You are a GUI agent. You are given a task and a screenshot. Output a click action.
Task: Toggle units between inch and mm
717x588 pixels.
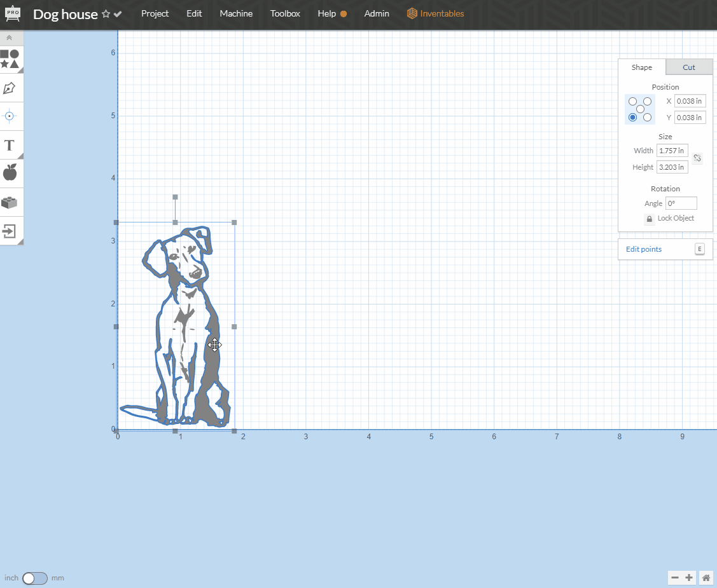34,578
